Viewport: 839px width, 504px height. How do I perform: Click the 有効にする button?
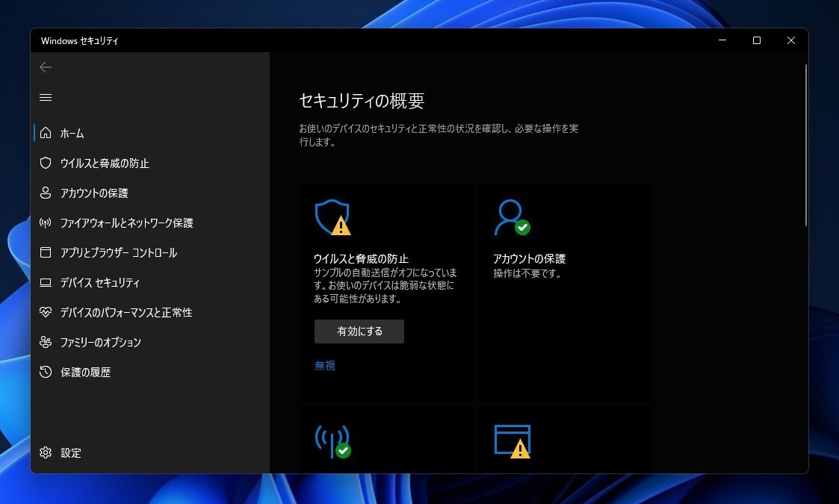(x=359, y=332)
